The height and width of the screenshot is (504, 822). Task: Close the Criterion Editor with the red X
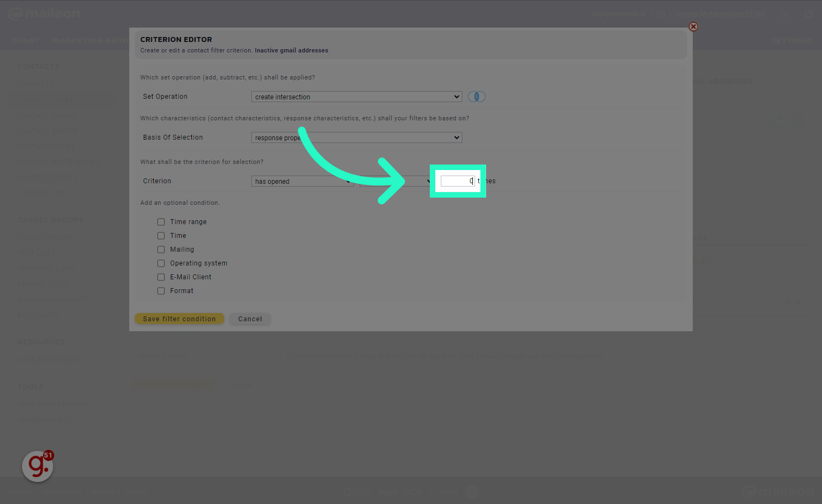[693, 26]
